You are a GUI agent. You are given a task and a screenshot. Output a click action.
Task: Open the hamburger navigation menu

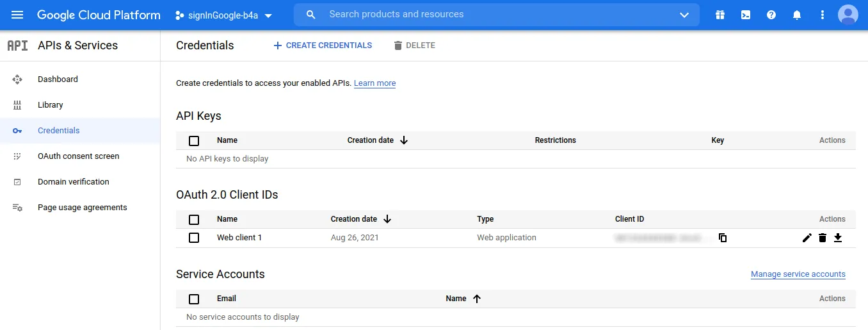[x=17, y=15]
